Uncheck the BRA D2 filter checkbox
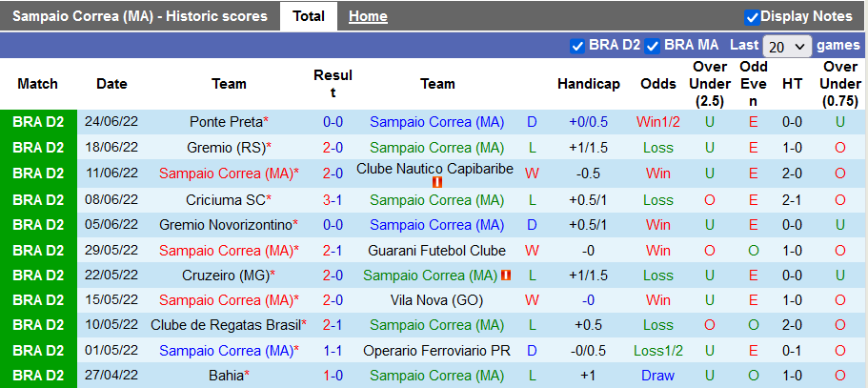 click(577, 46)
